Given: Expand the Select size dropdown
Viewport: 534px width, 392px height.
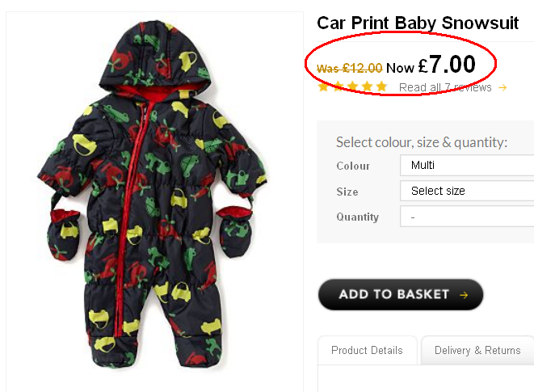Looking at the screenshot, I should [x=467, y=192].
